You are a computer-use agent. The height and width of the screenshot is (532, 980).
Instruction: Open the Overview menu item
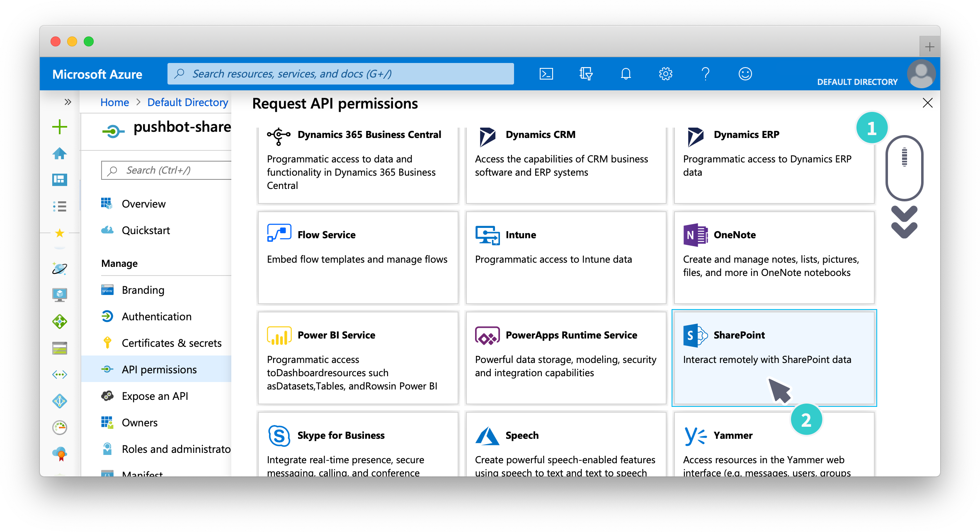(x=157, y=204)
